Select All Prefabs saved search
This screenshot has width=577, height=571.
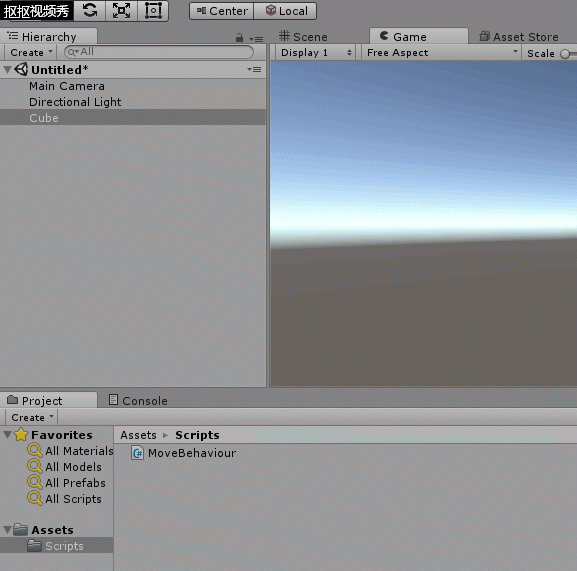[x=67, y=483]
